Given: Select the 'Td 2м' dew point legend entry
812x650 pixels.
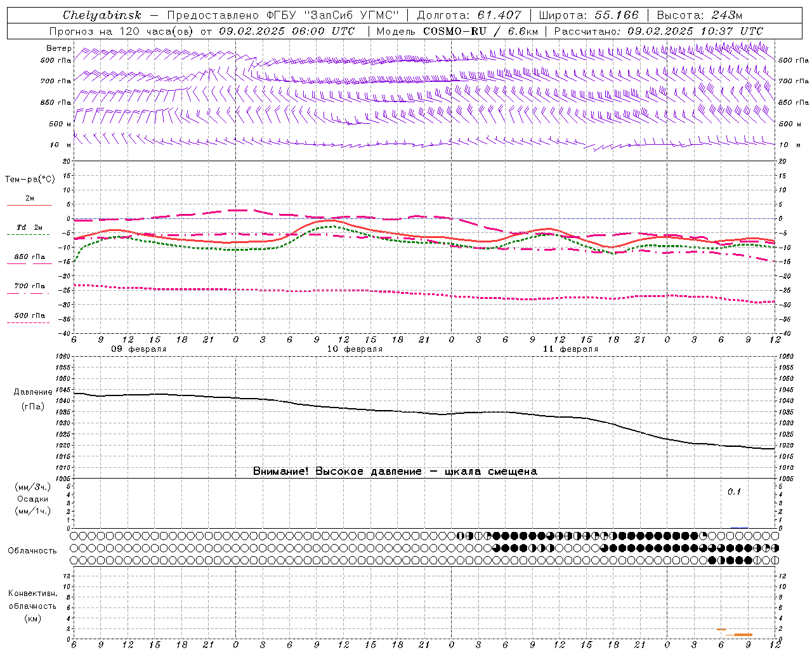Looking at the screenshot, I should coord(29,227).
